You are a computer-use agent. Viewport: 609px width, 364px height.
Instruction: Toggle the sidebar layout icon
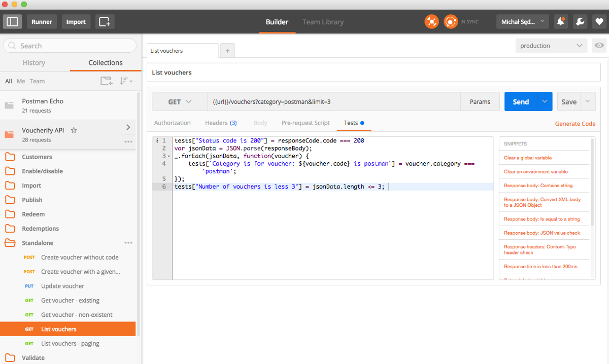[x=13, y=22]
